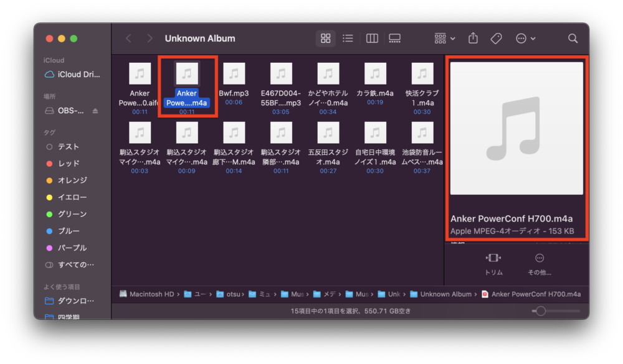Viewport: 623px width, 364px height.
Task: Open the action ellipsis menu
Action: coord(525,39)
